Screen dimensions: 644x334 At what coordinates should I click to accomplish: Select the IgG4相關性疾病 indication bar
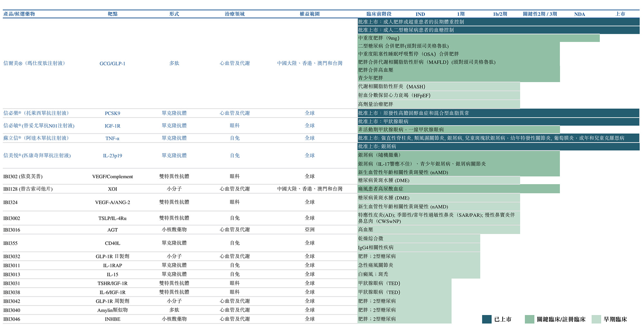pos(419,248)
